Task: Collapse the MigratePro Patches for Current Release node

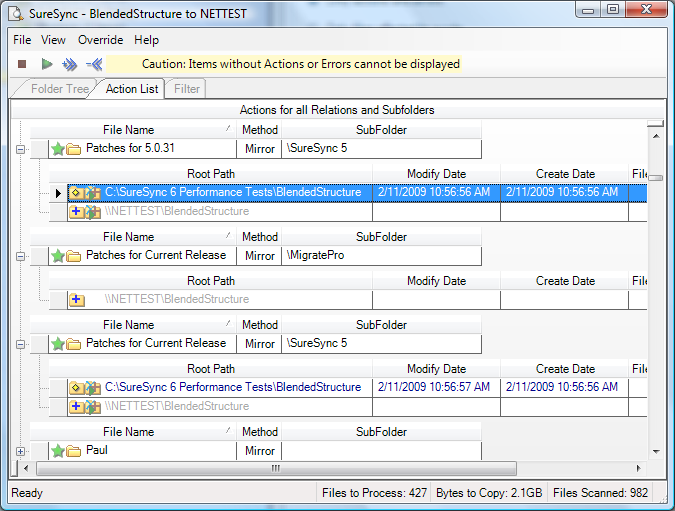Action: point(20,256)
